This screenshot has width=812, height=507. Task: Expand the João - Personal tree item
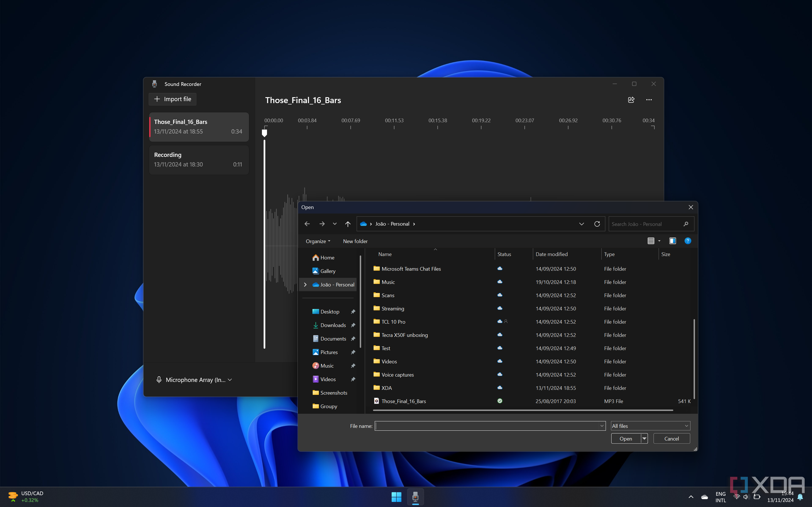point(304,284)
